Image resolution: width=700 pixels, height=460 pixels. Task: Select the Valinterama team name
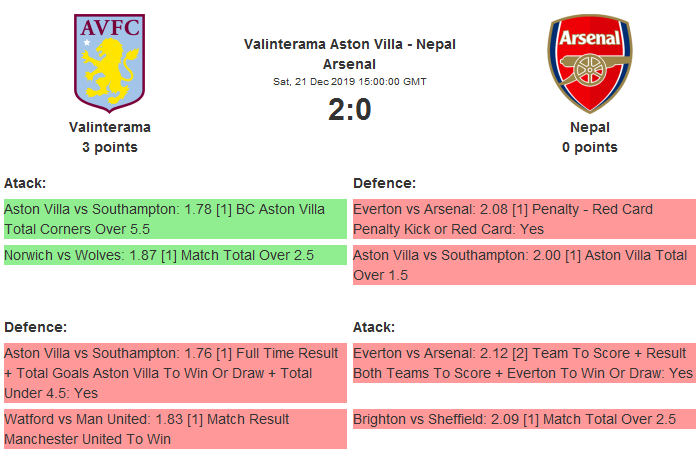coord(110,127)
